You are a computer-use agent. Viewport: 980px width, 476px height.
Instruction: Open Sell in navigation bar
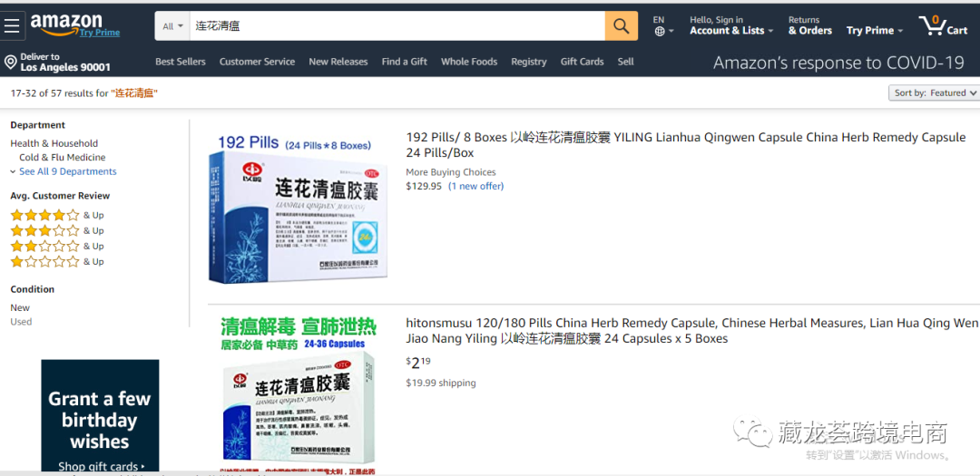625,62
